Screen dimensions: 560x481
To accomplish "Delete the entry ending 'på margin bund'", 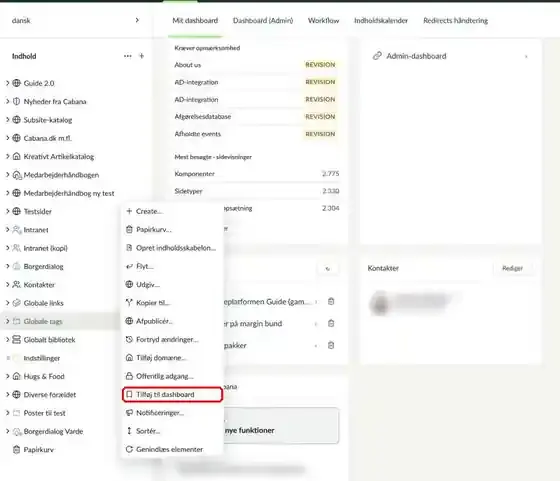I will coord(331,324).
